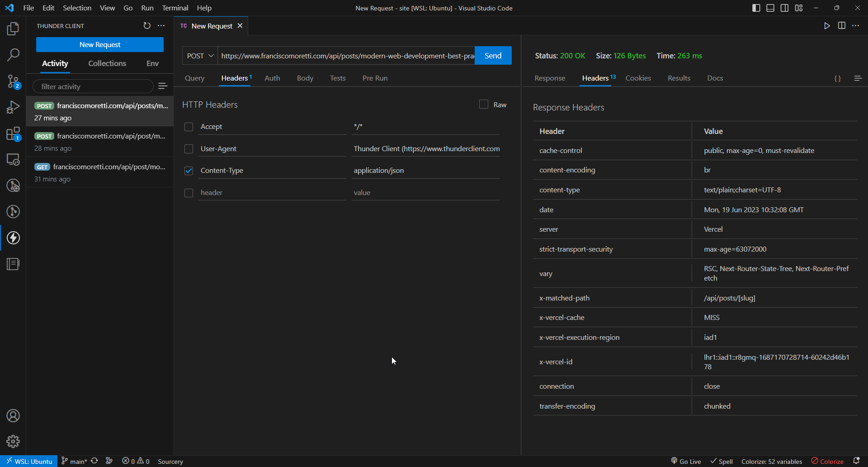Enable the Raw headers view

click(x=483, y=104)
